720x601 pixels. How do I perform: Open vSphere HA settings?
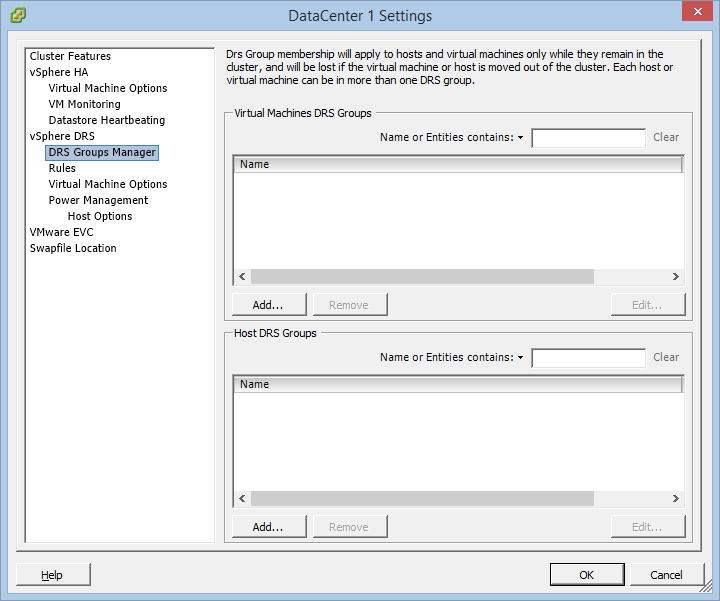click(59, 72)
